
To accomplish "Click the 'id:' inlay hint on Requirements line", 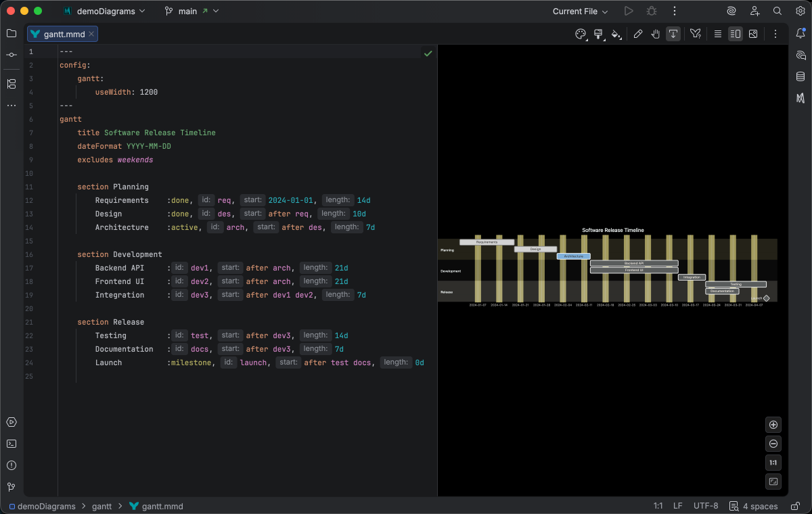I will (206, 200).
